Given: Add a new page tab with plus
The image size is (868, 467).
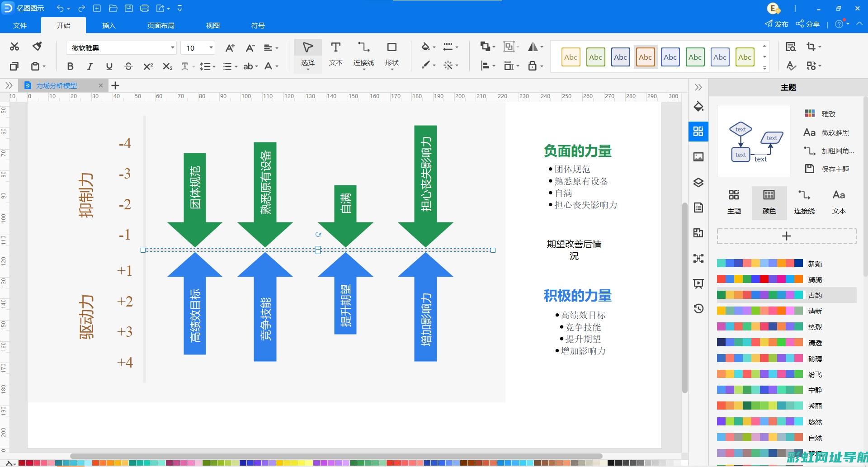Looking at the screenshot, I should click(115, 85).
